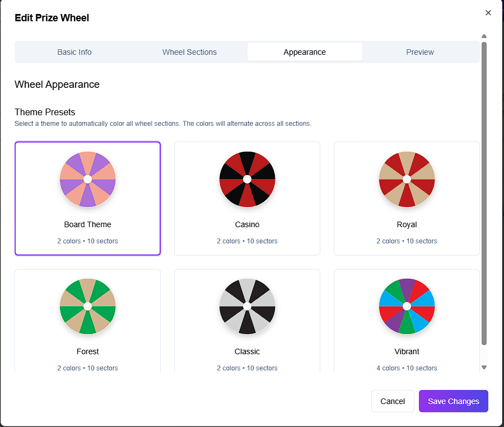Click the Save Changes button
This screenshot has height=427, width=504.
point(453,401)
